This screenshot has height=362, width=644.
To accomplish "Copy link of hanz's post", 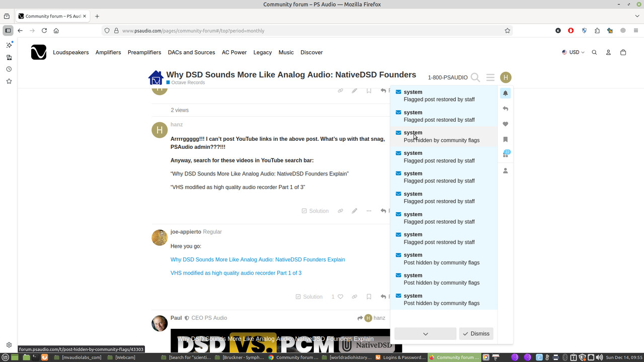I will (341, 211).
